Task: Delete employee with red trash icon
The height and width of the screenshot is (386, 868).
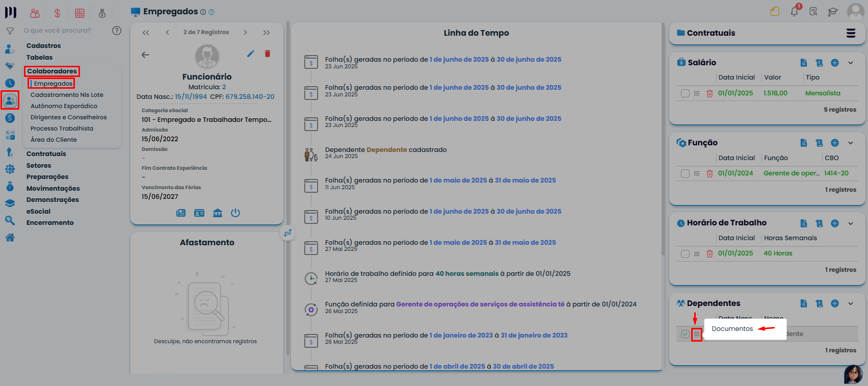Action: 268,54
